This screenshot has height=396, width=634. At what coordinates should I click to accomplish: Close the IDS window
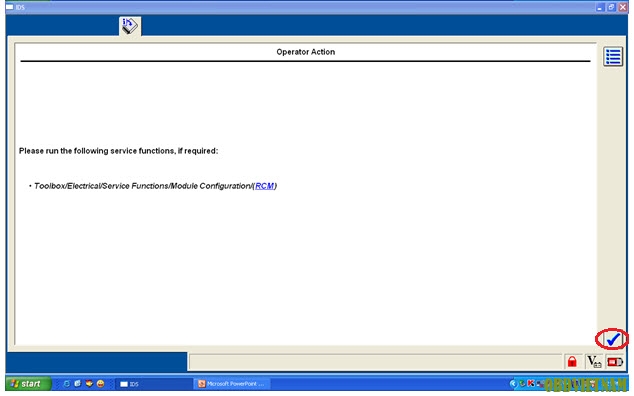coord(623,7)
